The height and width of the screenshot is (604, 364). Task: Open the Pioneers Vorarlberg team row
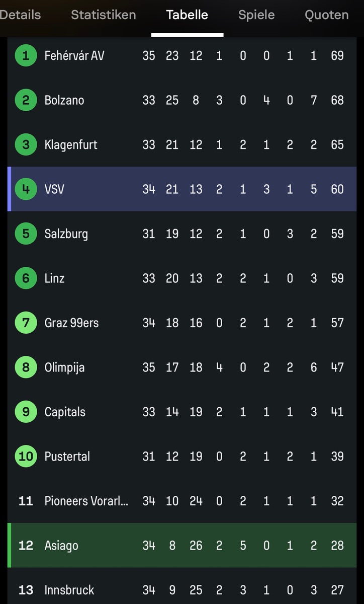coord(86,501)
